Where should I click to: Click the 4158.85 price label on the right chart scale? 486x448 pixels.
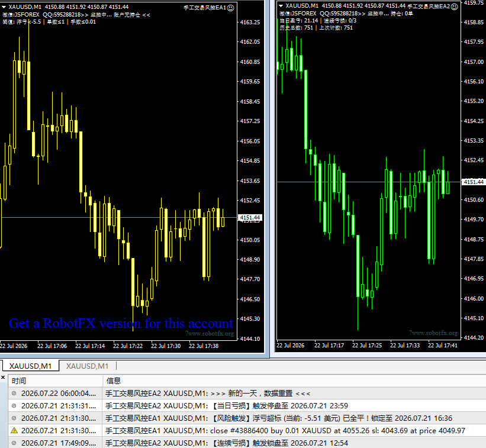point(474,22)
